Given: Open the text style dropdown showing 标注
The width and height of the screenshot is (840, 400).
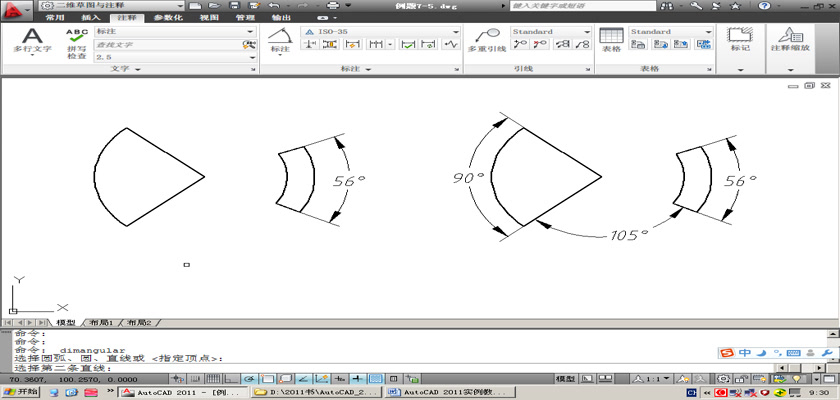Looking at the screenshot, I should pos(175,32).
